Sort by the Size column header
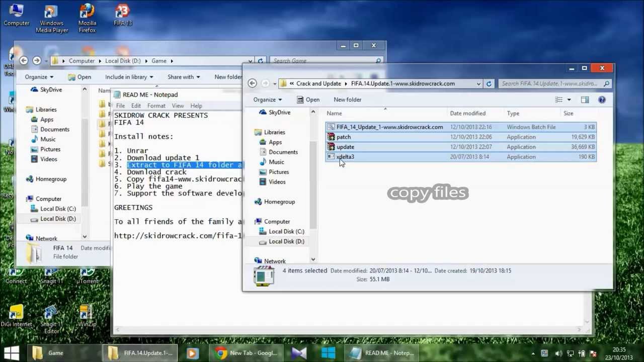 point(568,114)
